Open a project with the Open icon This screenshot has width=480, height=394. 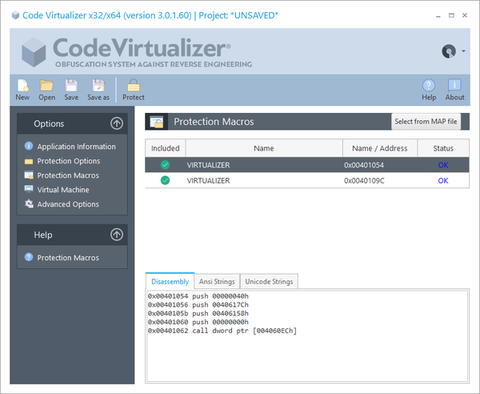(47, 86)
